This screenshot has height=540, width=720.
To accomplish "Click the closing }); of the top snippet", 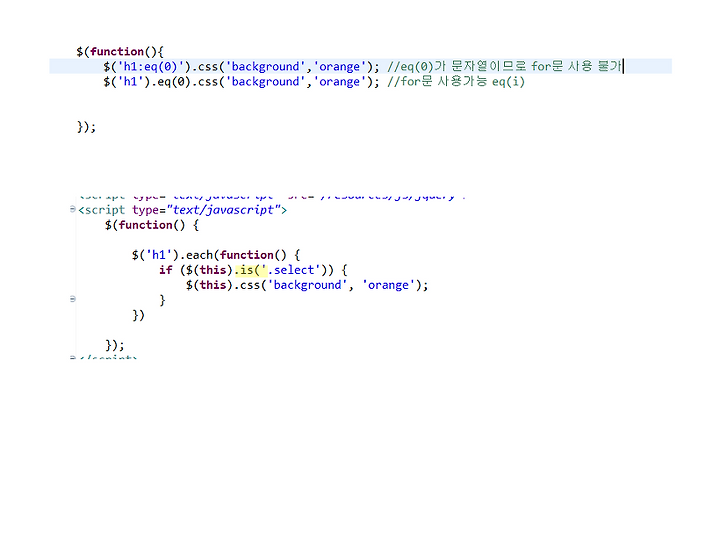I will pos(86,127).
